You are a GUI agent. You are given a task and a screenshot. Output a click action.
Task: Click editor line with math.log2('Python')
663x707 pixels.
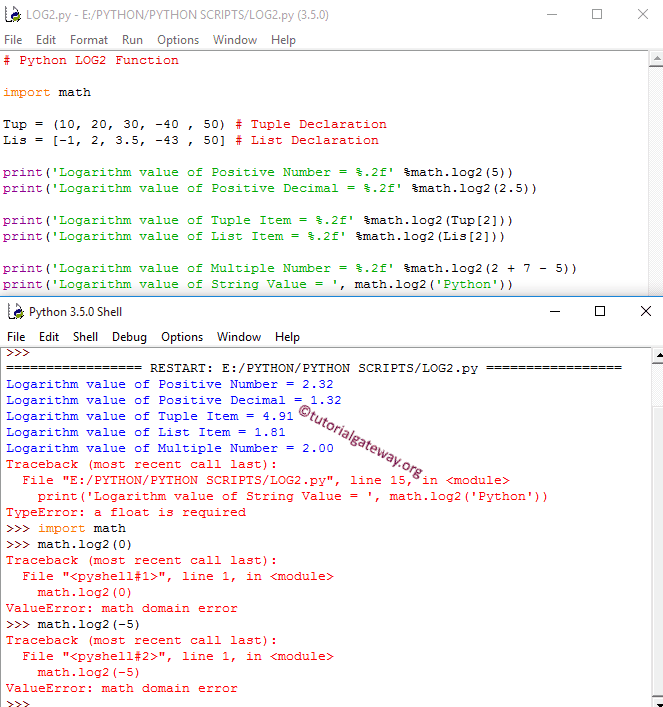(258, 285)
